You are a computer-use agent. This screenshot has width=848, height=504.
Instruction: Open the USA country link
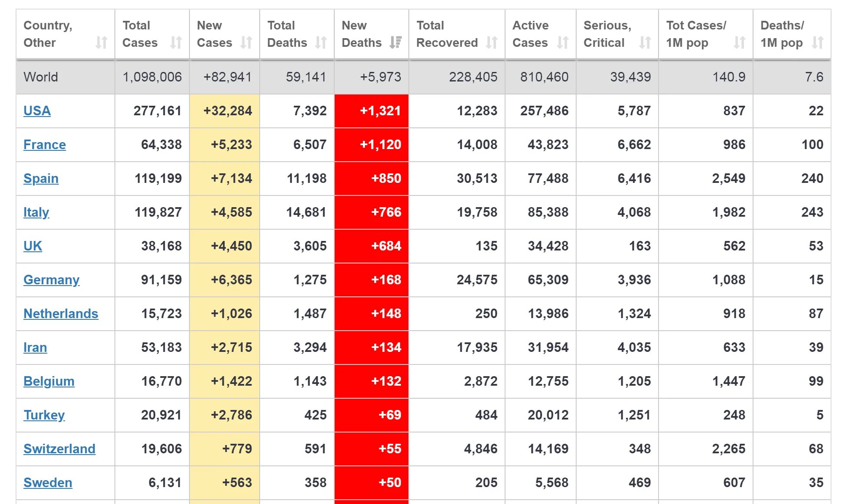click(x=37, y=111)
